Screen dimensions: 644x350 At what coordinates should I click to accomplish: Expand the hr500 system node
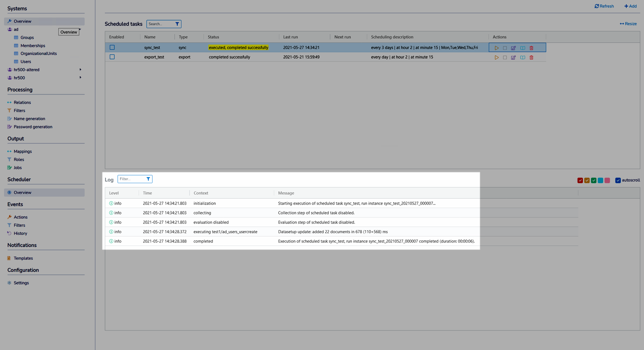80,78
